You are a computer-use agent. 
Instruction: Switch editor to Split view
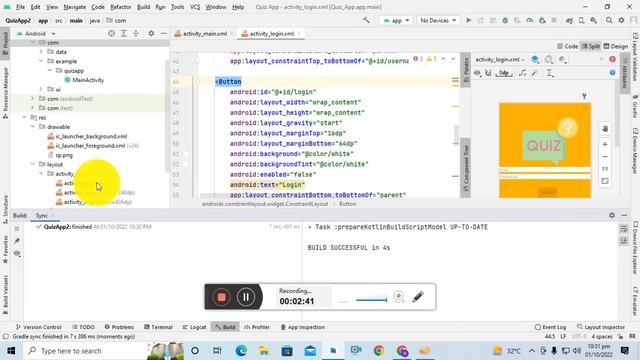click(591, 46)
